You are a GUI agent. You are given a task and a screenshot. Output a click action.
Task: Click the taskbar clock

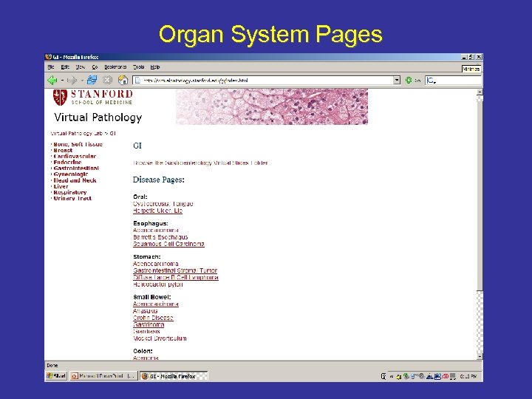pyautogui.click(x=468, y=376)
